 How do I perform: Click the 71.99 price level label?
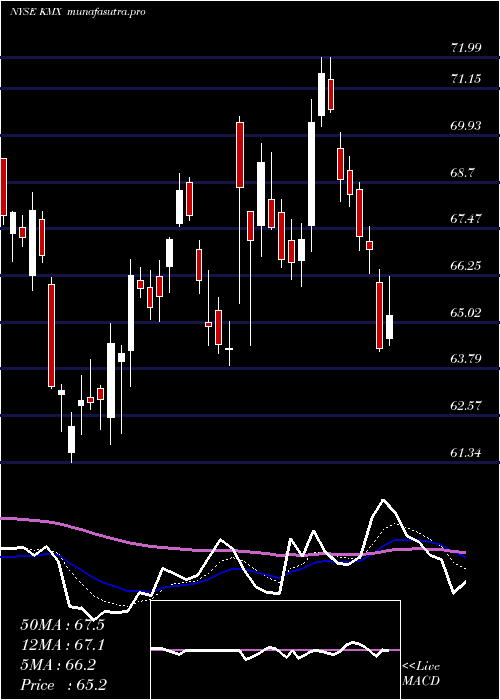tap(466, 48)
